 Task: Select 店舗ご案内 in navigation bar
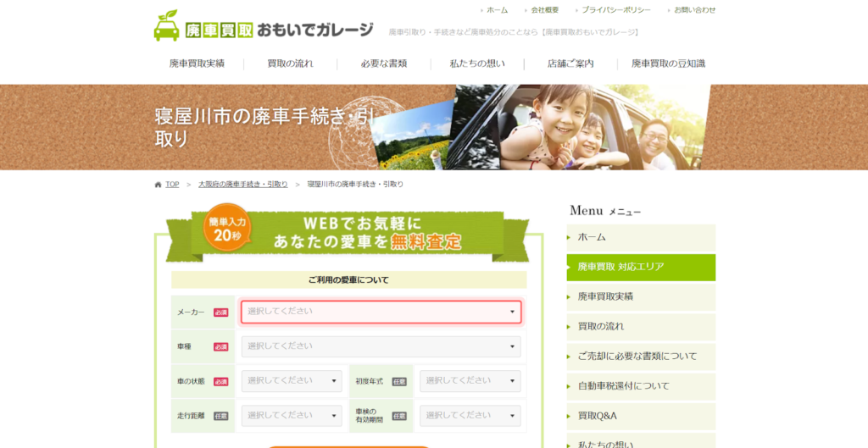click(570, 64)
